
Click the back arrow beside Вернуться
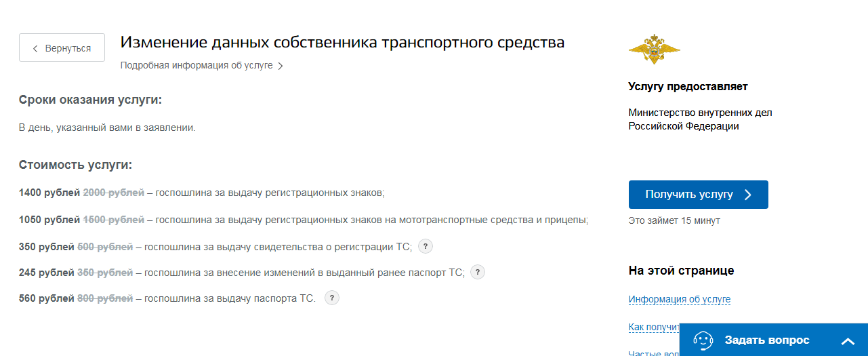click(35, 48)
